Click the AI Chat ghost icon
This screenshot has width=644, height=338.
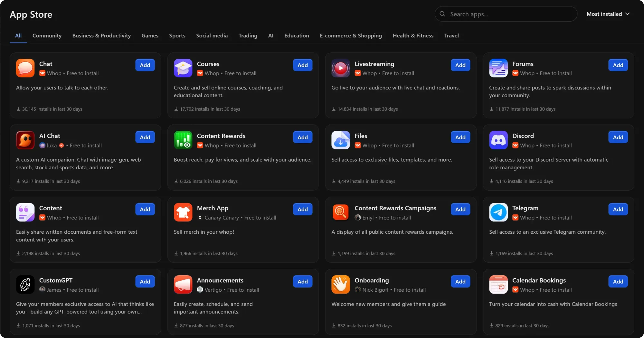(x=25, y=140)
